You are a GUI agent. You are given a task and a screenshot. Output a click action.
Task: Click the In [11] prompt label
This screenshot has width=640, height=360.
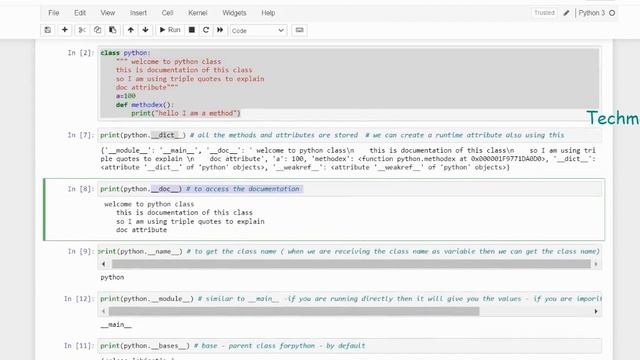79,346
